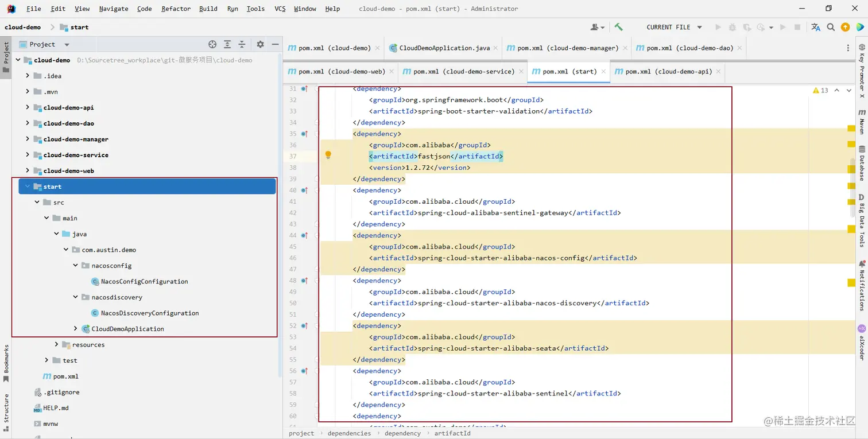868x439 pixels.
Task: Click Select Opened File target icon
Action: pyautogui.click(x=212, y=44)
